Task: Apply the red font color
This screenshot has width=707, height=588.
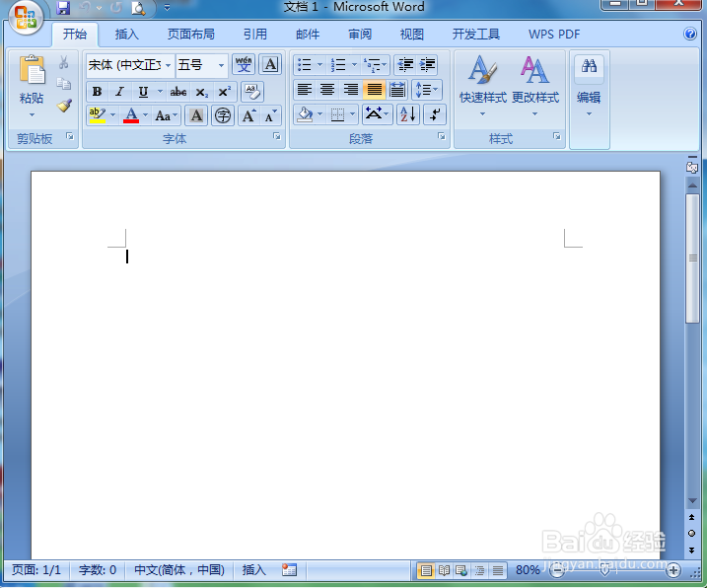Action: (131, 116)
